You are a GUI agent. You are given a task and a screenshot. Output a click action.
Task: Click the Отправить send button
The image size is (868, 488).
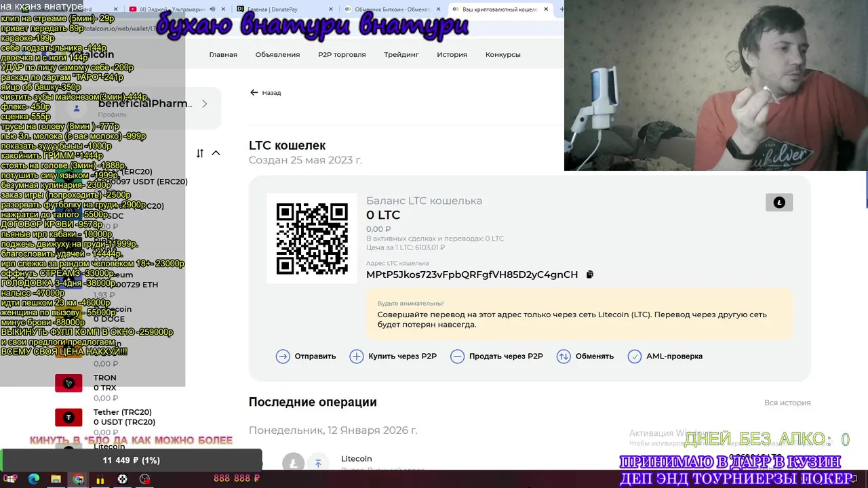[306, 357]
